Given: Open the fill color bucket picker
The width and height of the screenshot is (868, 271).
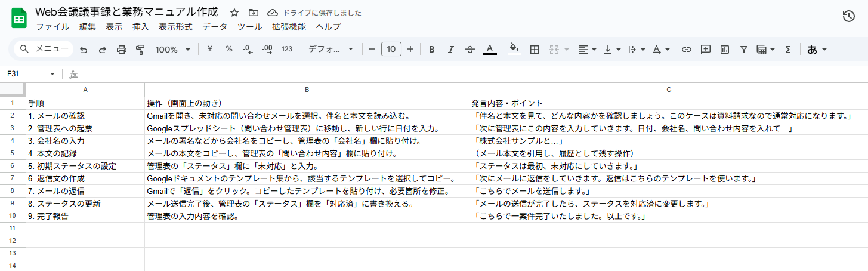Looking at the screenshot, I should tap(514, 49).
